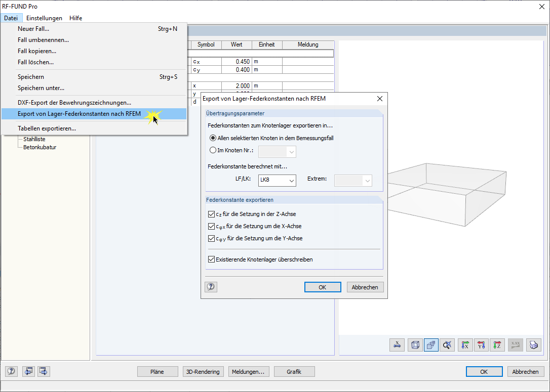Select 'Speichern' in the Datei menu
550x392 pixels.
(x=94, y=77)
